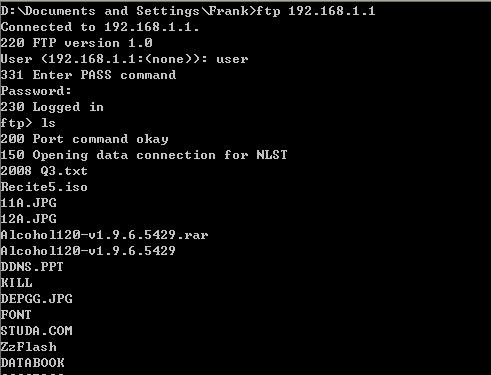Click the 11A.JPG file name
Image resolution: width=491 pixels, height=375 pixels.
point(29,203)
